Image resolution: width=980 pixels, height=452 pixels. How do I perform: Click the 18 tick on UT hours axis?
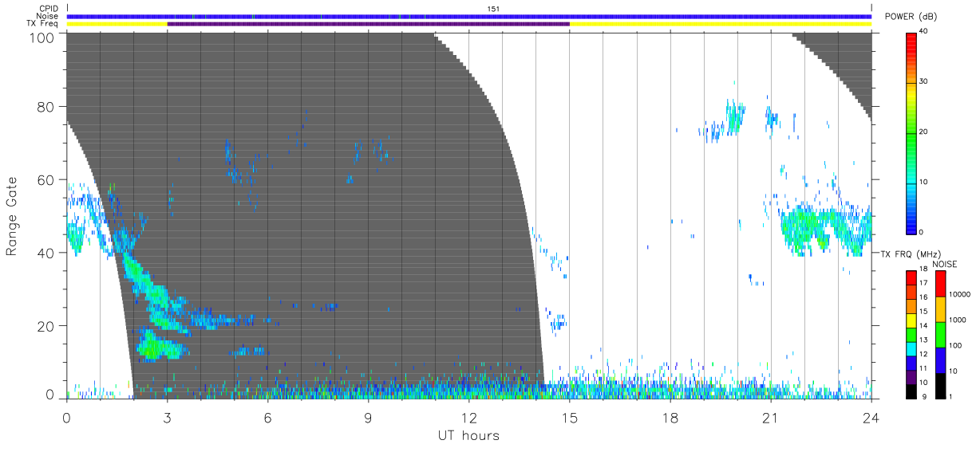point(670,418)
